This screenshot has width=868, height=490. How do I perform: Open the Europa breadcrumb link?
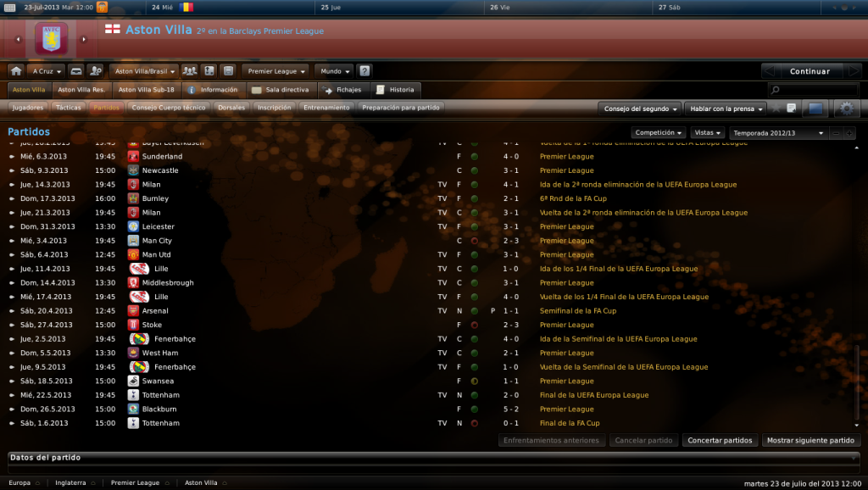(x=20, y=483)
